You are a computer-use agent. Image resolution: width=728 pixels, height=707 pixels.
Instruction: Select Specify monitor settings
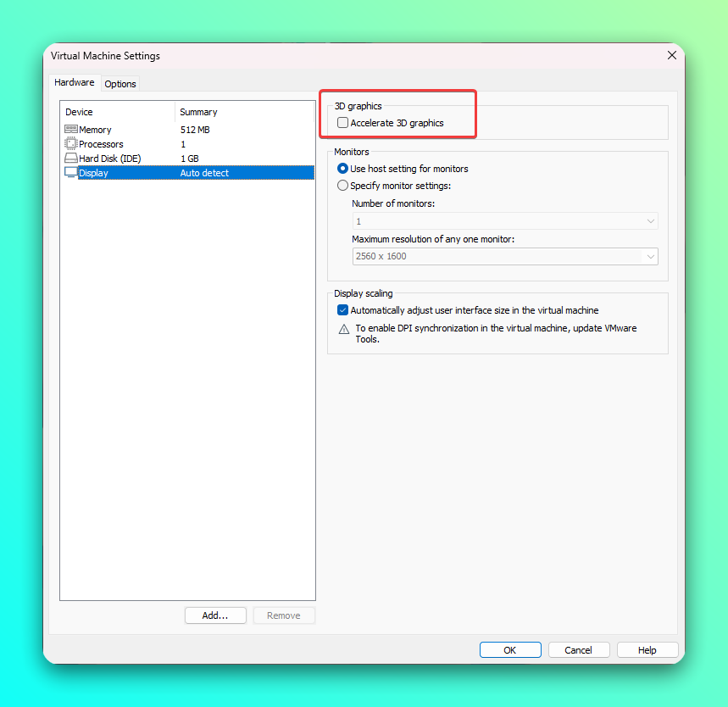click(342, 185)
